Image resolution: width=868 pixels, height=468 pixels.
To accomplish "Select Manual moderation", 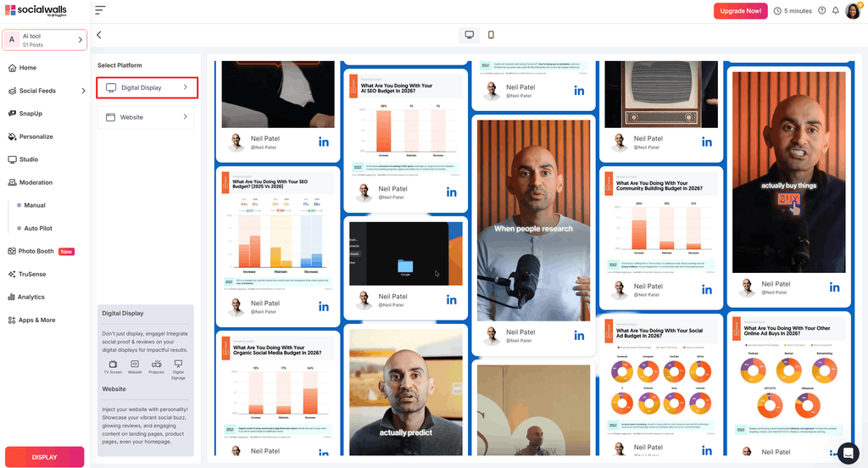I will (34, 205).
